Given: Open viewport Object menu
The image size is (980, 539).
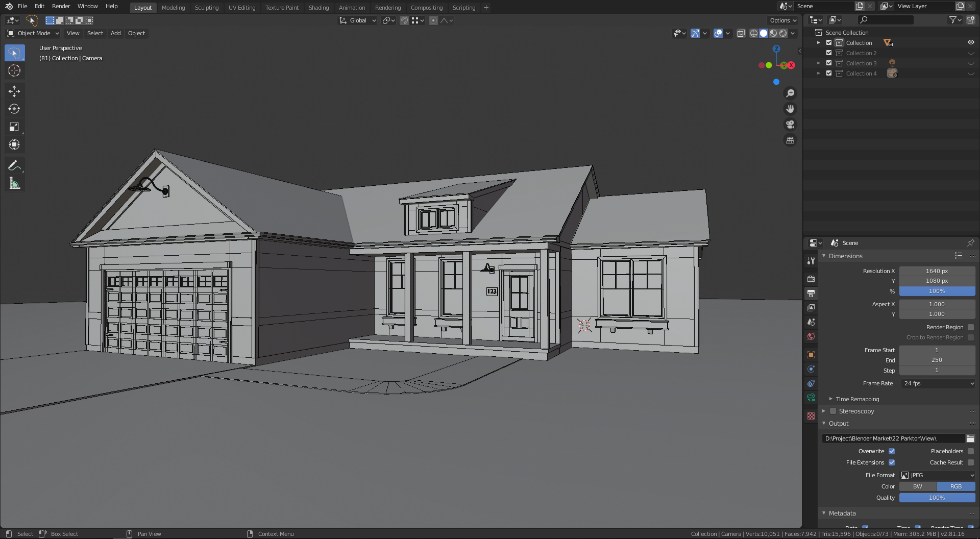Looking at the screenshot, I should point(136,33).
